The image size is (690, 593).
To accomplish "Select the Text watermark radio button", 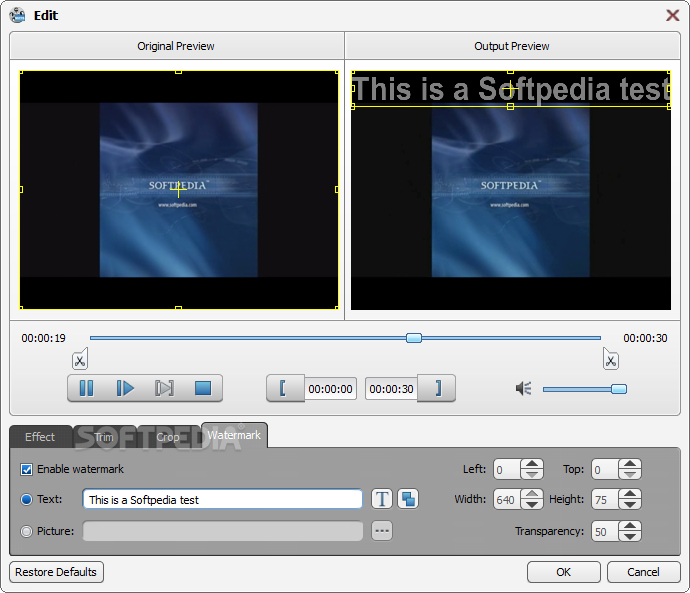I will click(x=26, y=499).
